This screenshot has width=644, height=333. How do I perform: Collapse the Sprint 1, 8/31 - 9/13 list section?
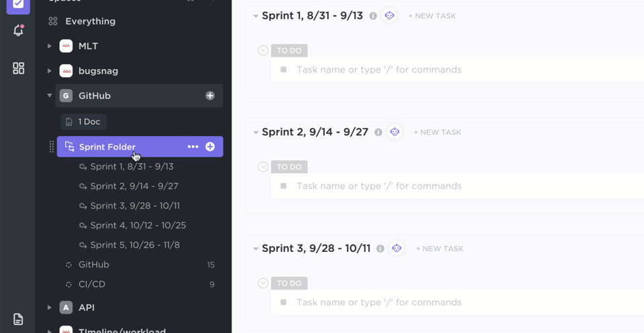pyautogui.click(x=256, y=16)
